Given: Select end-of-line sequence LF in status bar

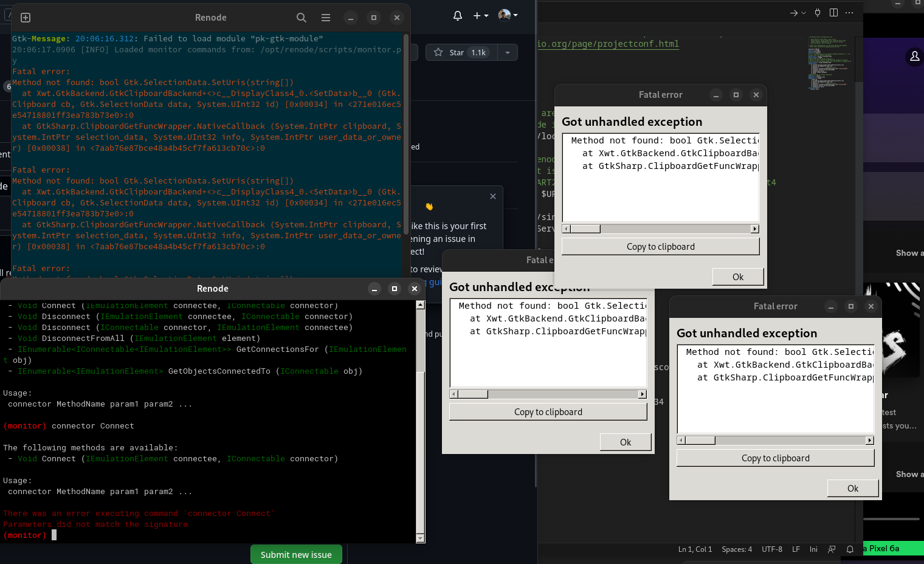Looking at the screenshot, I should [x=796, y=549].
